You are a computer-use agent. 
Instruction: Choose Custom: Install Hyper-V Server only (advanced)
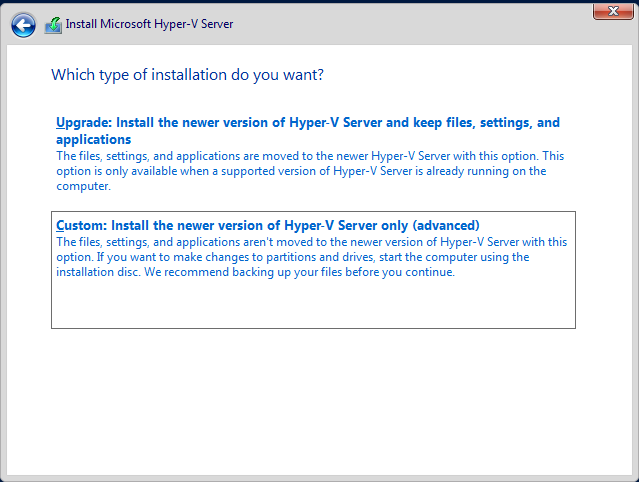tap(268, 225)
